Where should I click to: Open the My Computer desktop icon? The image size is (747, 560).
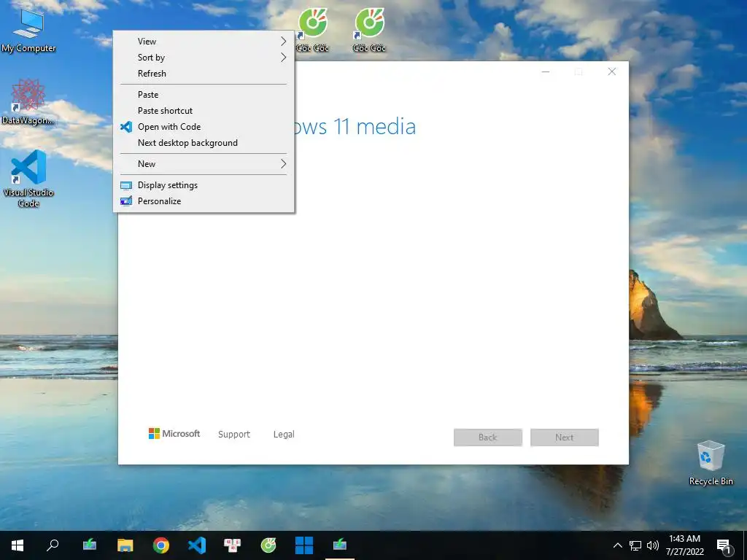(28, 31)
